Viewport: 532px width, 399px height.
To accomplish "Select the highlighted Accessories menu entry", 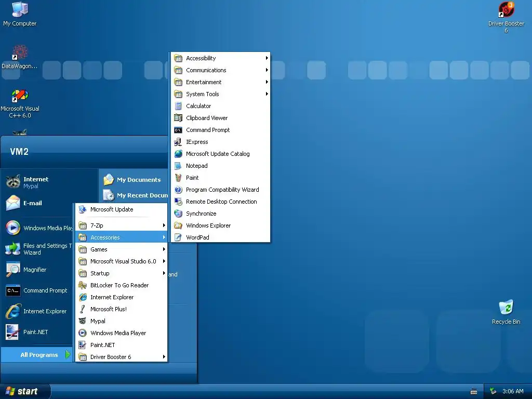I will [x=122, y=237].
